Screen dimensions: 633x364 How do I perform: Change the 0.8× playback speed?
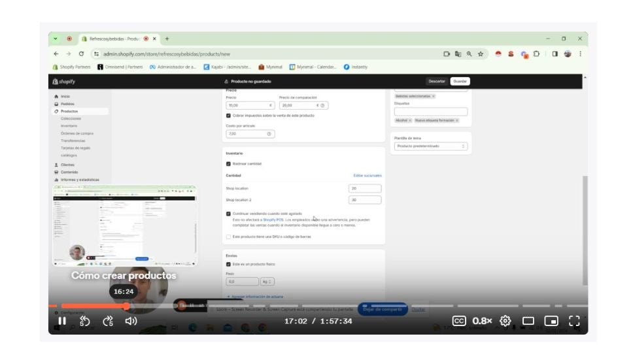tap(482, 321)
